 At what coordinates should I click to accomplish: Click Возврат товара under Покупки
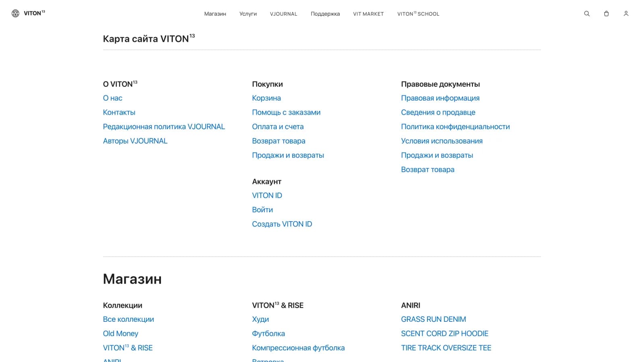click(279, 141)
